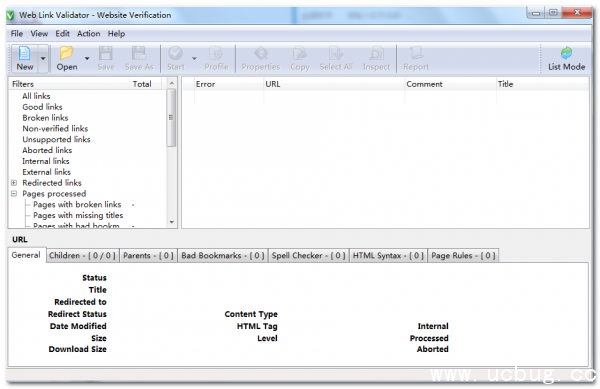The width and height of the screenshot is (600, 389).
Task: Open the Help menu
Action: pyautogui.click(x=116, y=34)
